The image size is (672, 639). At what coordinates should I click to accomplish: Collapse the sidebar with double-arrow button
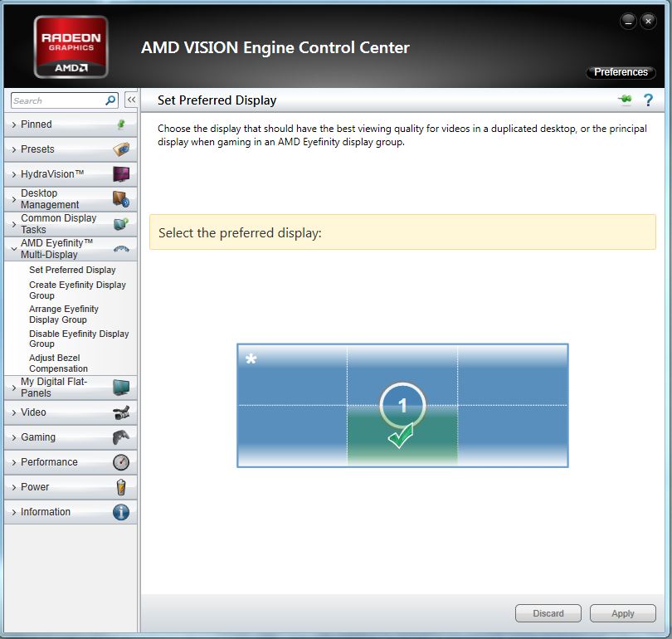[x=131, y=100]
